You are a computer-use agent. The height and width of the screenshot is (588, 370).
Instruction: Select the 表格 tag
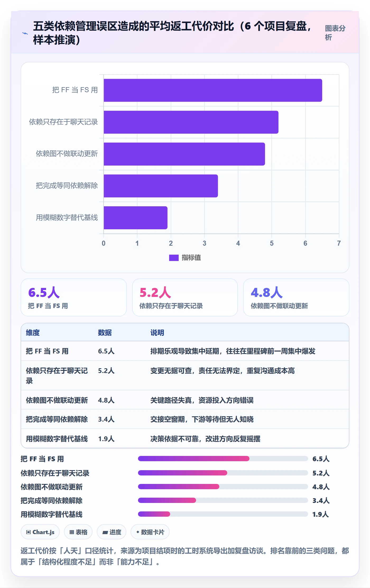click(78, 532)
